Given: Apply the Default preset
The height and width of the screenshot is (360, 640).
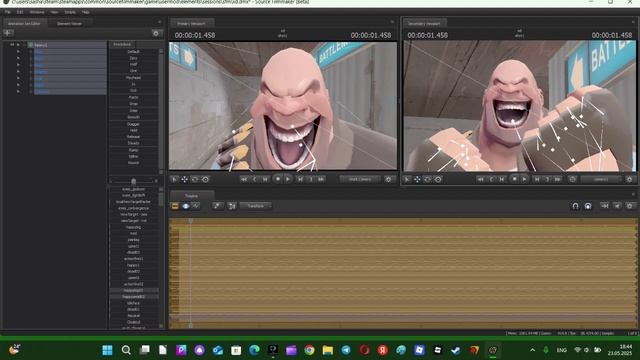Looking at the screenshot, I should click(x=133, y=51).
